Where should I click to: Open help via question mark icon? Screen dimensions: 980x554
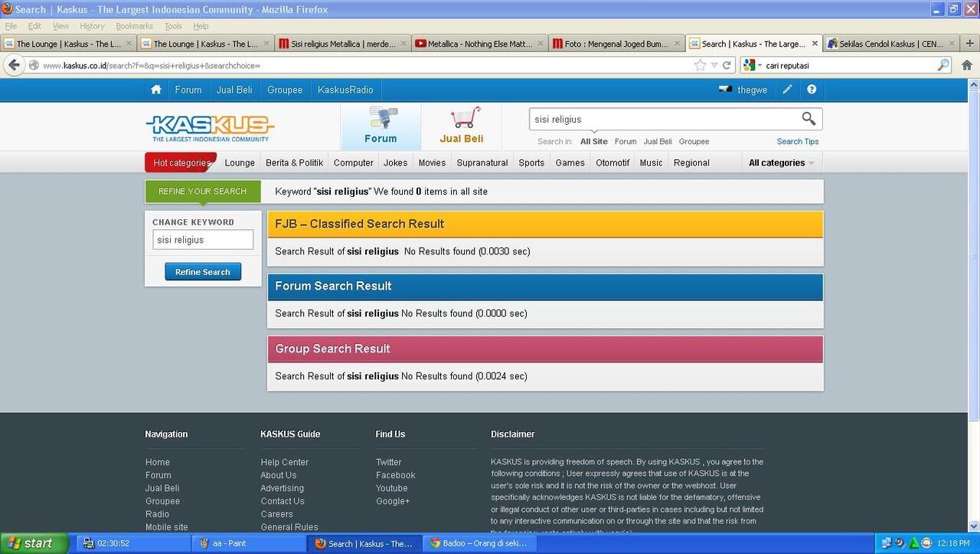812,90
